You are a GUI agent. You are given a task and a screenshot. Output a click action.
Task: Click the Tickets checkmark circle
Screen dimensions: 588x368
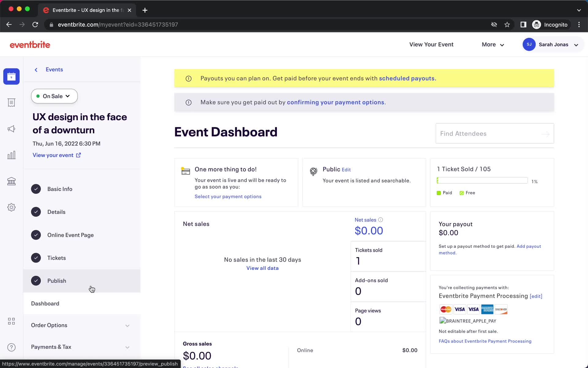coord(36,258)
